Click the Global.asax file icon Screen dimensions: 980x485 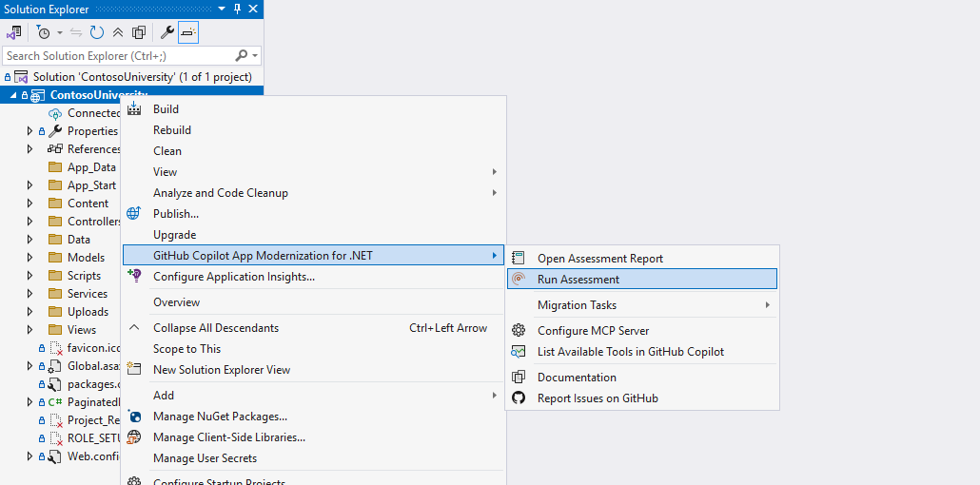click(x=55, y=366)
